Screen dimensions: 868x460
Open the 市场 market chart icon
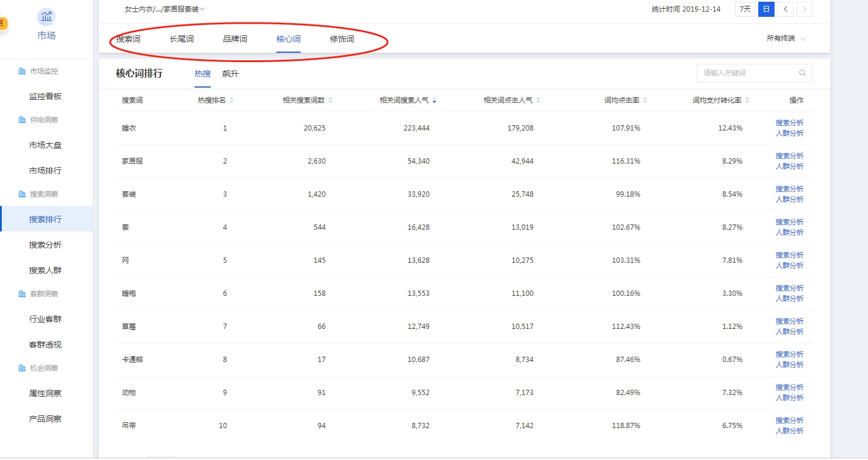46,17
